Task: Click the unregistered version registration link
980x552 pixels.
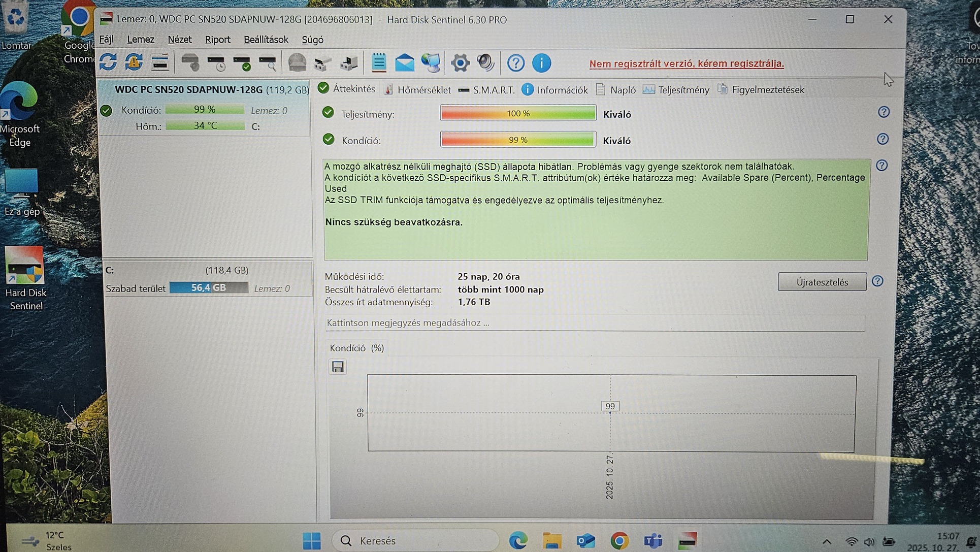Action: pyautogui.click(x=686, y=63)
